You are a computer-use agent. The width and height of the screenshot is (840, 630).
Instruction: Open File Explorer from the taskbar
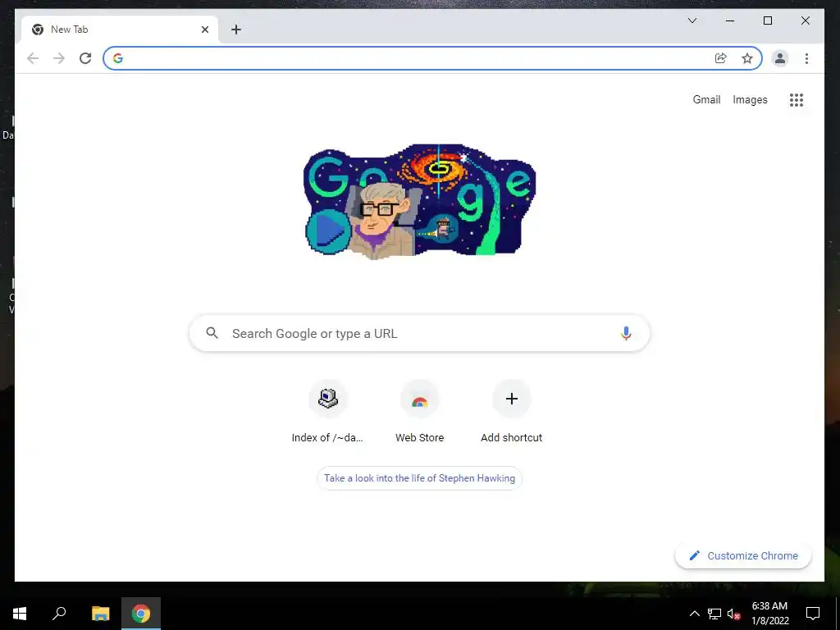(100, 614)
